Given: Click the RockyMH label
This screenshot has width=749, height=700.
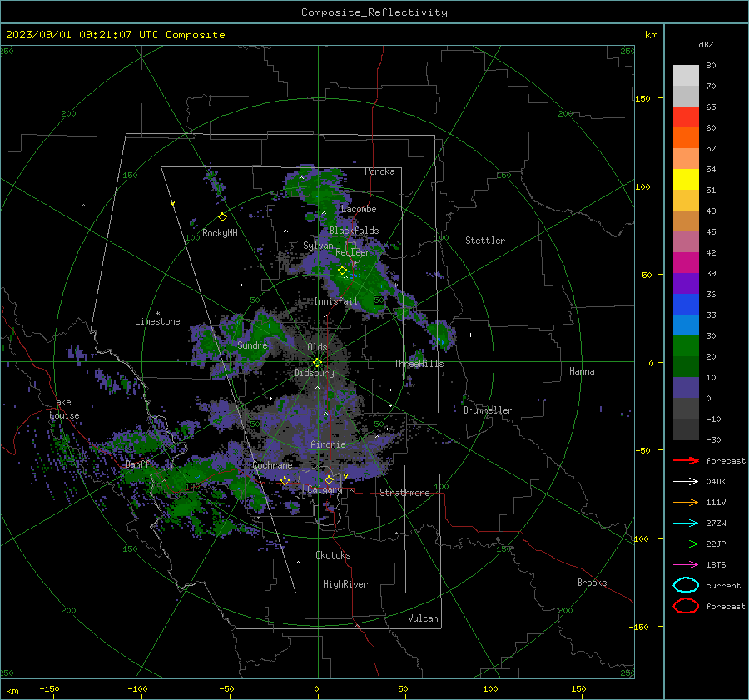Looking at the screenshot, I should coord(220,233).
